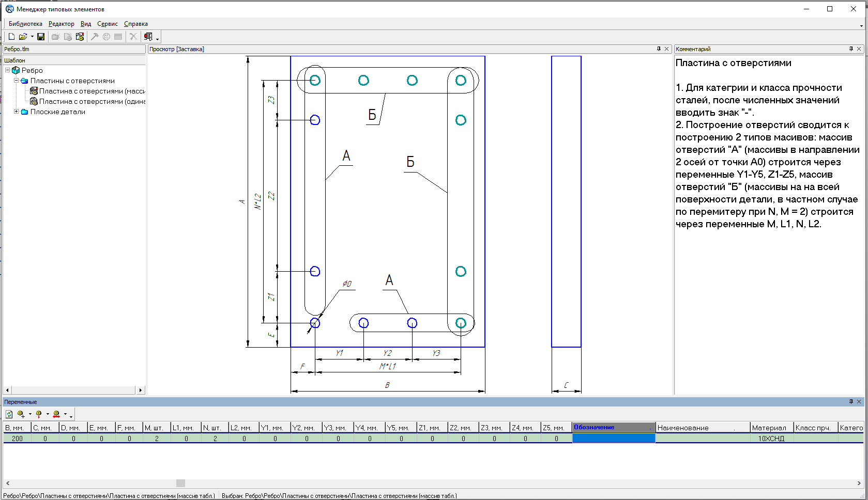The image size is (868, 500).
Task: Pin the Переменные panel pushpin icon
Action: coord(851,401)
